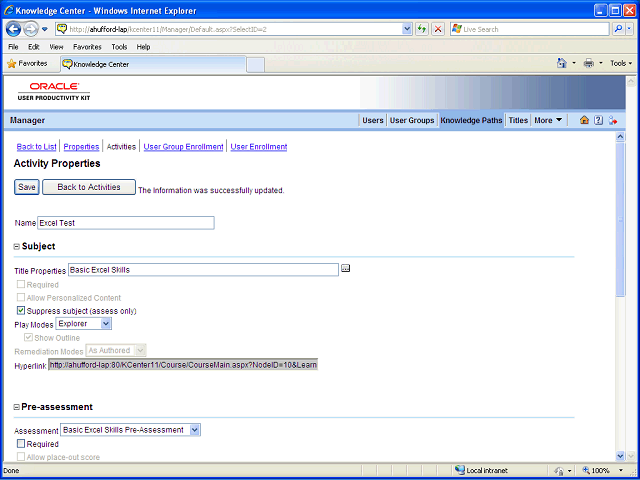
Task: Click the Oracle User Productivity Kit logo
Action: point(54,91)
